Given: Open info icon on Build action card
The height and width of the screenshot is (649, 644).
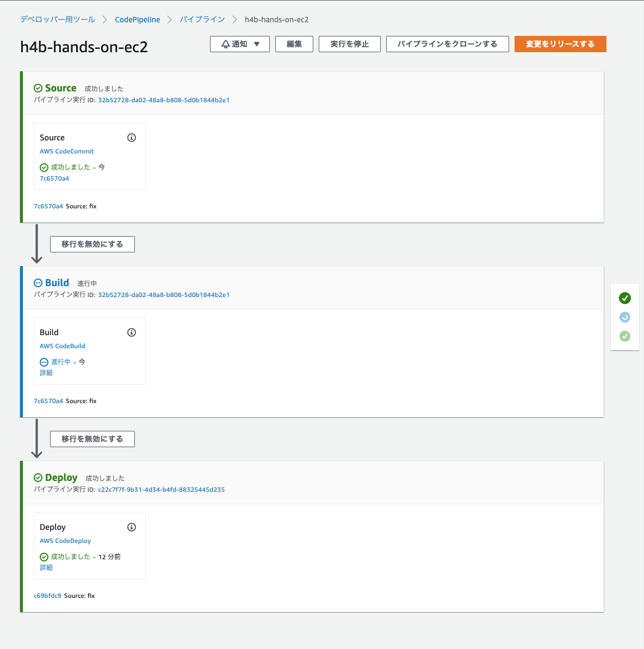Looking at the screenshot, I should tap(132, 332).
